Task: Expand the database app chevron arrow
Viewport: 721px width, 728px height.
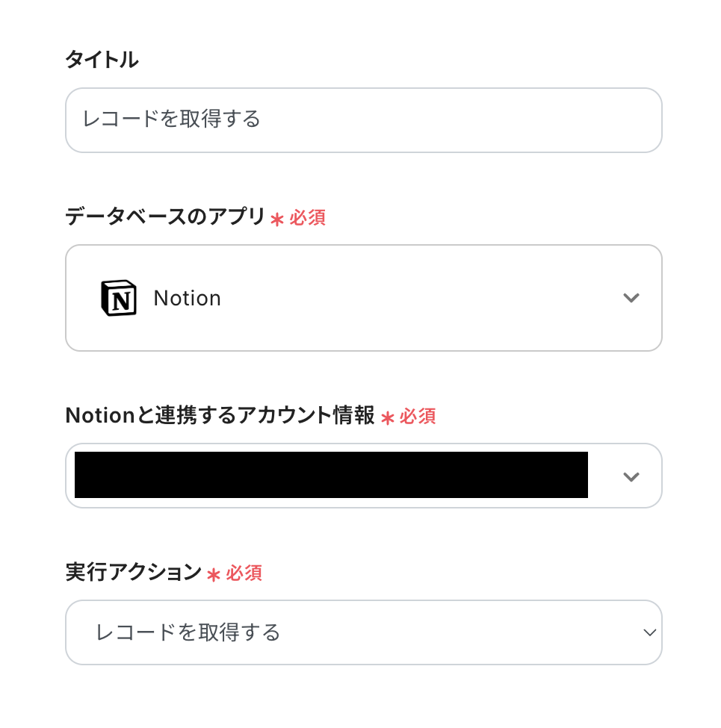Action: coord(631,298)
